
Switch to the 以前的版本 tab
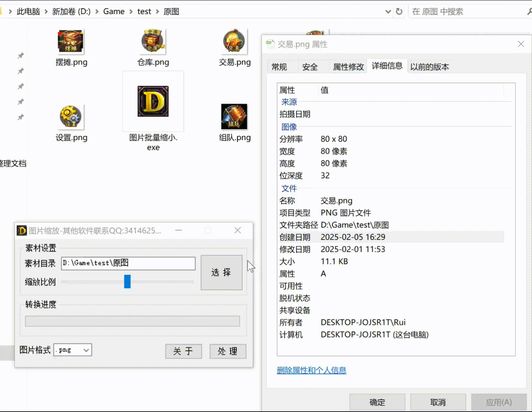point(429,67)
